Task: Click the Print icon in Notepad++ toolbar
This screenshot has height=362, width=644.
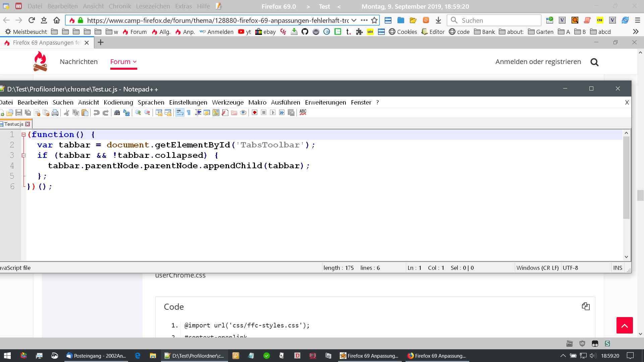Action: click(x=55, y=113)
